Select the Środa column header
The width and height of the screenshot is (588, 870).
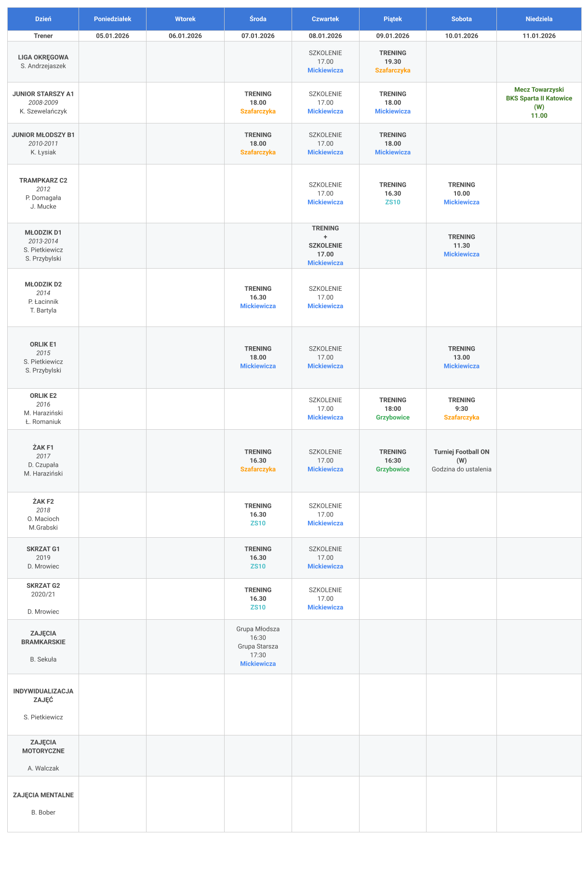point(258,19)
